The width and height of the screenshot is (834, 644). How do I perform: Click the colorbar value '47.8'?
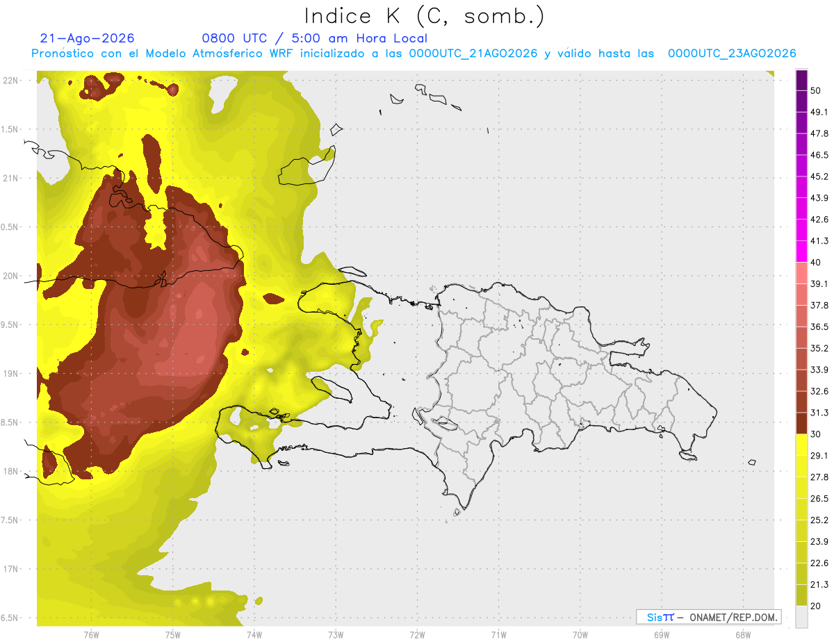[x=819, y=133]
